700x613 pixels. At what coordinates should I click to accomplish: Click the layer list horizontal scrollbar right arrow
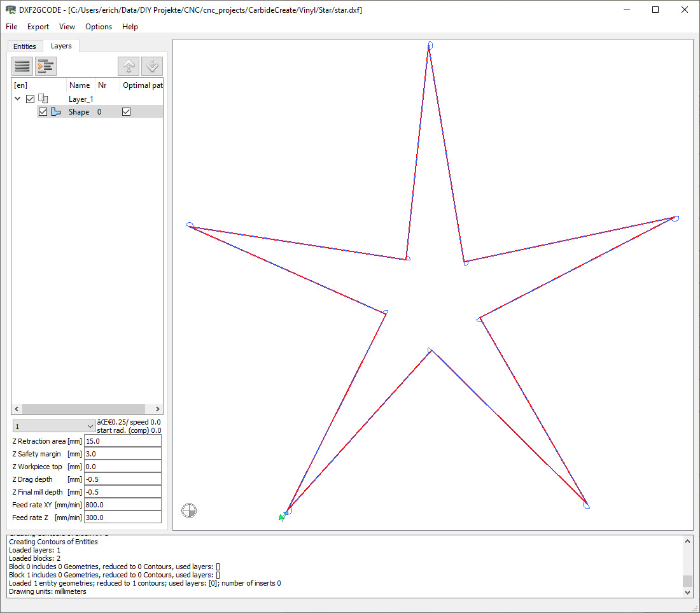point(158,409)
